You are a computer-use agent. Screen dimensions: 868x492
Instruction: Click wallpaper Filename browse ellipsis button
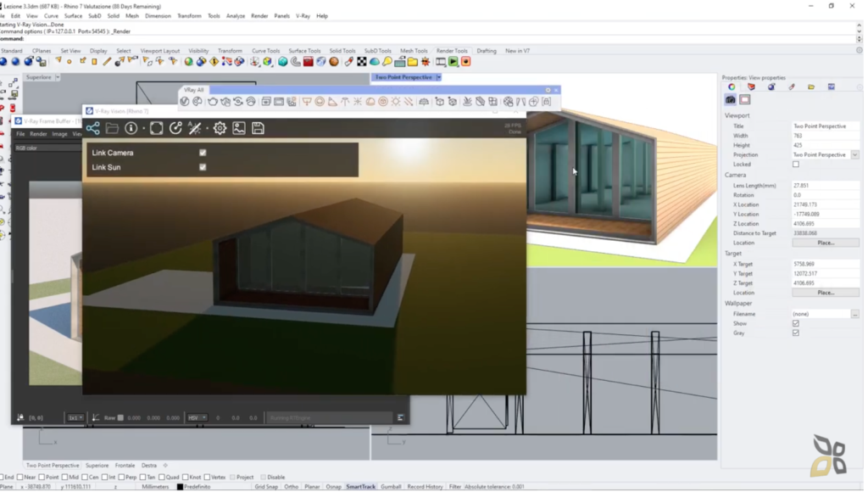pyautogui.click(x=855, y=315)
